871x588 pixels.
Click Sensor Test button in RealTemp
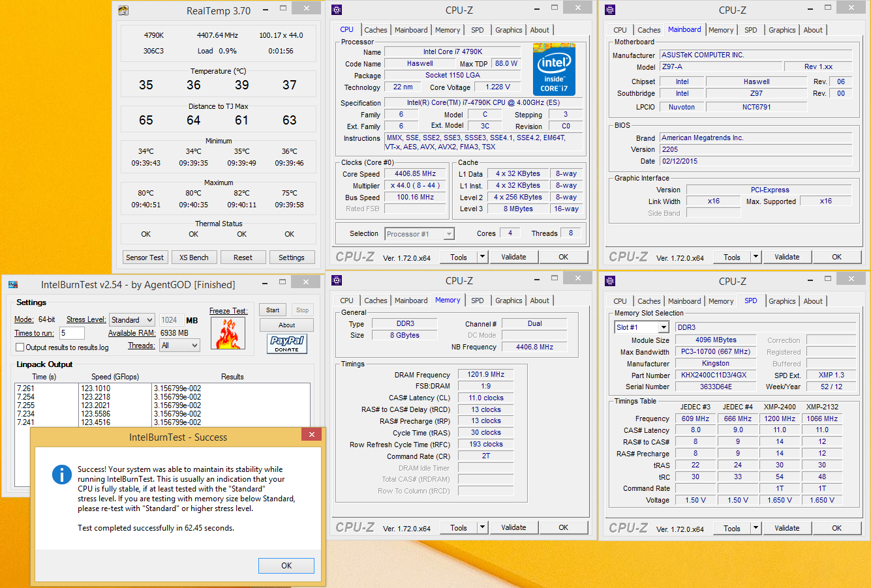tap(145, 257)
